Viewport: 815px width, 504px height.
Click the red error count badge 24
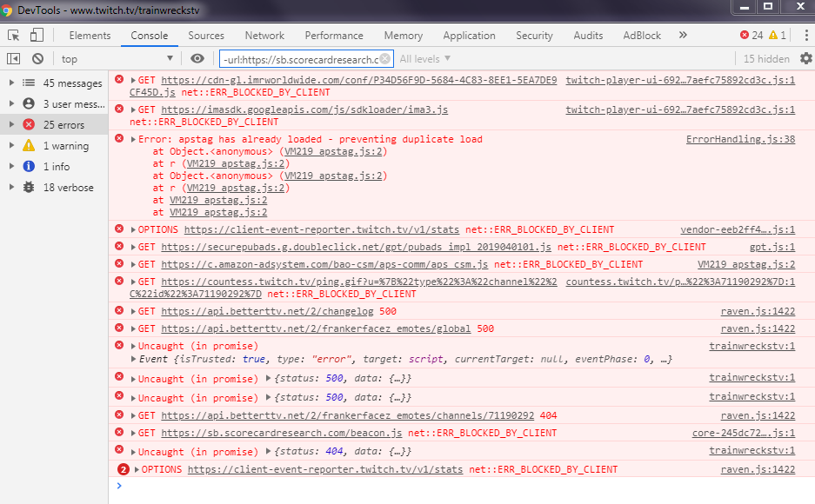point(752,36)
